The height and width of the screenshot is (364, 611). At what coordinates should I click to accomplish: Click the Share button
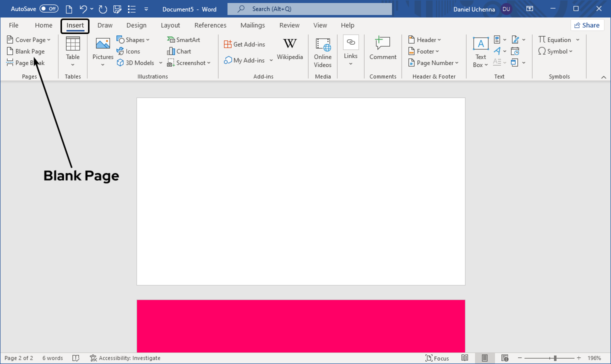click(x=587, y=25)
